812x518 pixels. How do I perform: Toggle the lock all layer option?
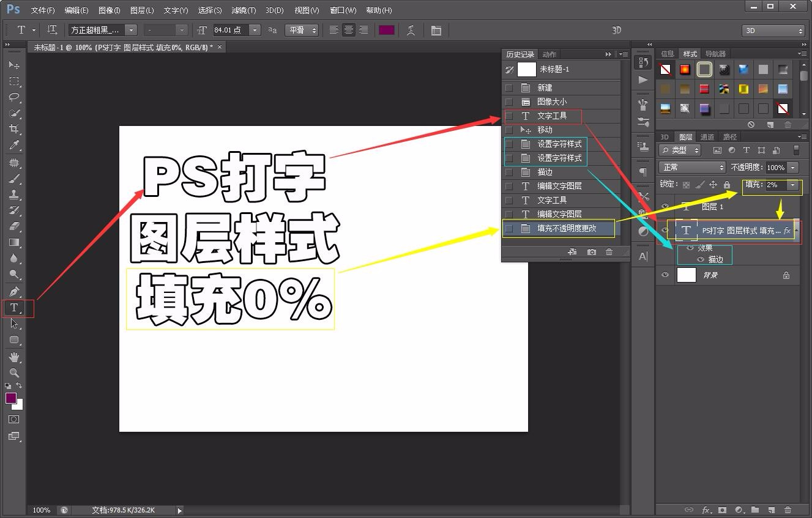click(x=726, y=185)
